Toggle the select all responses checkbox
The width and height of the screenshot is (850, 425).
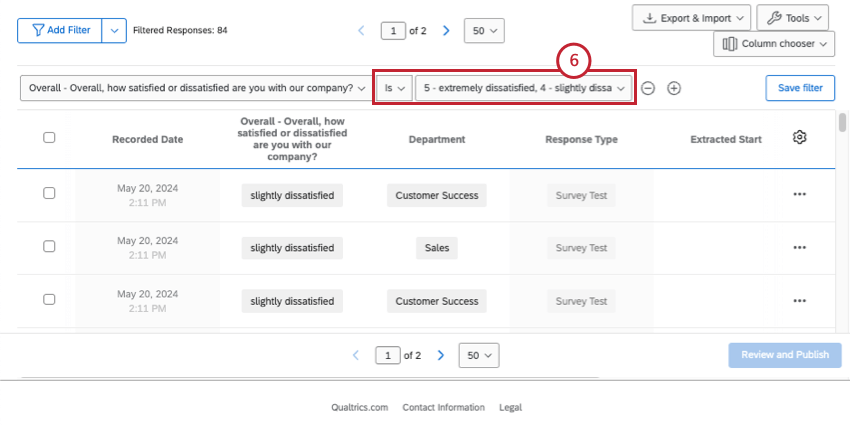pyautogui.click(x=49, y=138)
